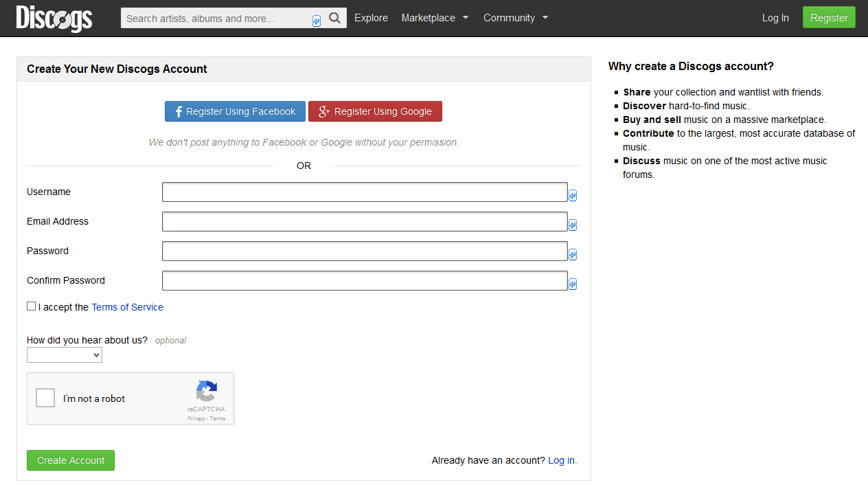This screenshot has width=868, height=485.
Task: Open the Terms of Service link
Action: [127, 307]
